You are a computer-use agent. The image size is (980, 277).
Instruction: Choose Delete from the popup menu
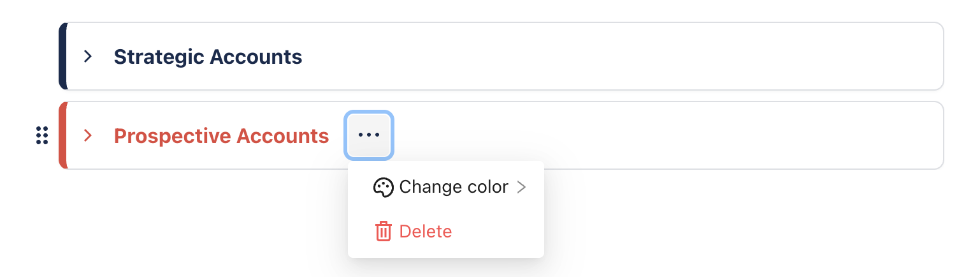pos(425,231)
